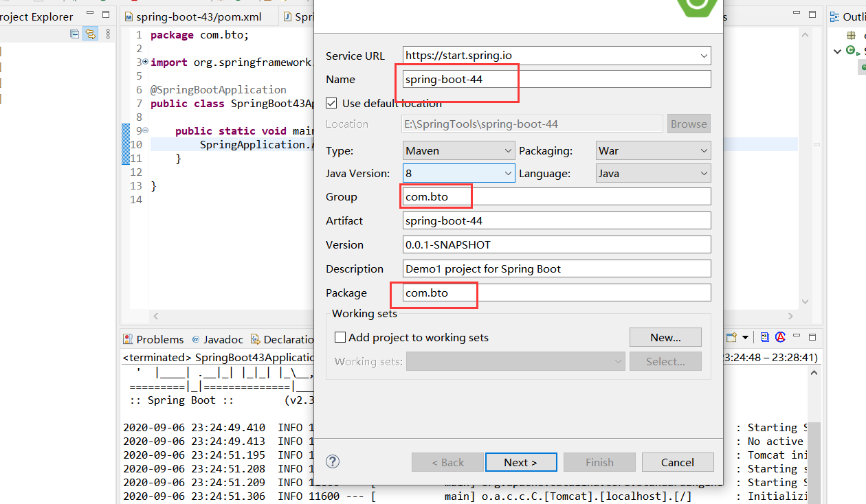The image size is (866, 504).
Task: Open the console dropdown arrow next to display icon
Action: [x=745, y=338]
